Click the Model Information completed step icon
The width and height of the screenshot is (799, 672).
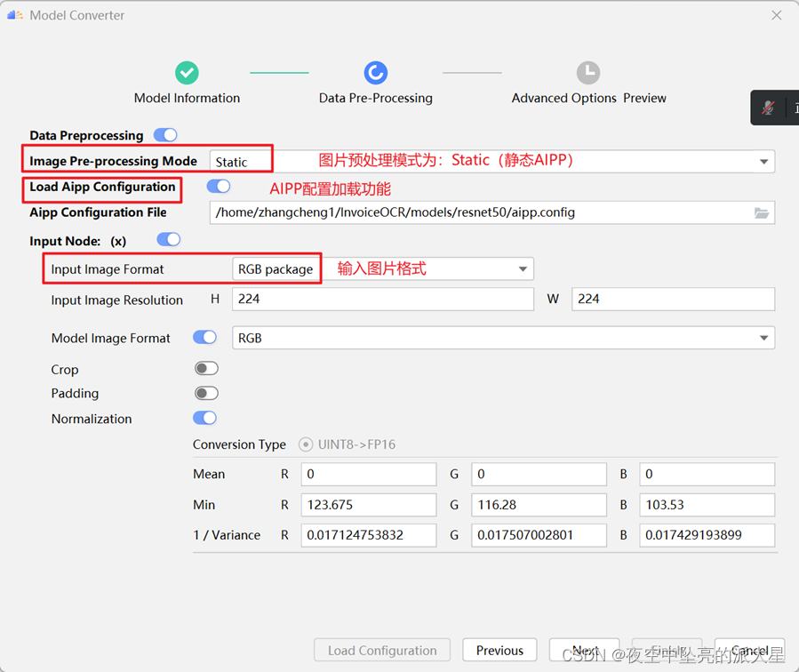coord(187,73)
